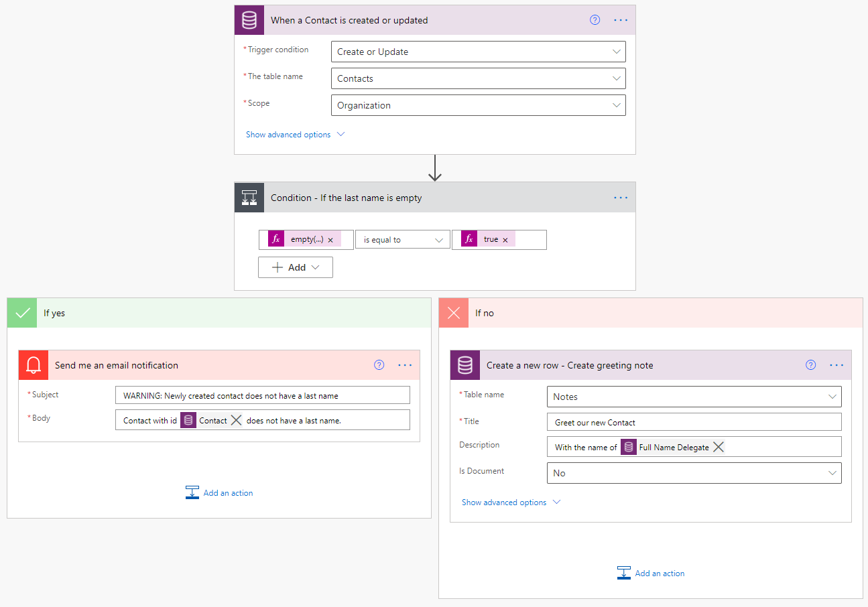Click the fx icon on the empty(...) token

coord(276,239)
